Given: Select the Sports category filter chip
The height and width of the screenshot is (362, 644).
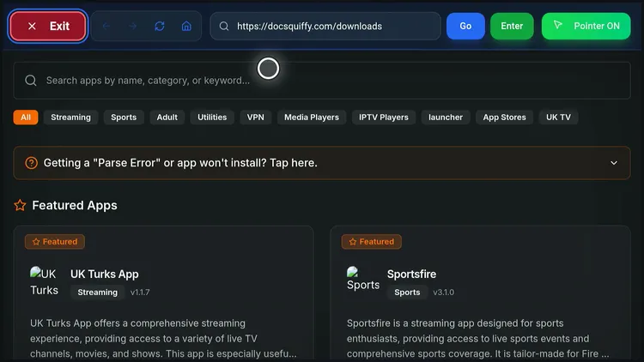Looking at the screenshot, I should 124,118.
